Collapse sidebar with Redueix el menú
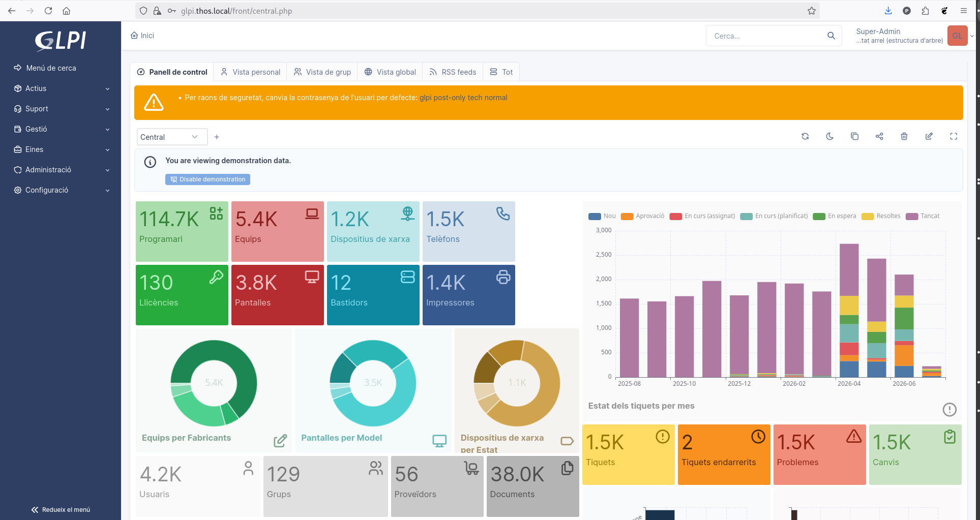Screen dimensions: 980x520 (x=61, y=509)
